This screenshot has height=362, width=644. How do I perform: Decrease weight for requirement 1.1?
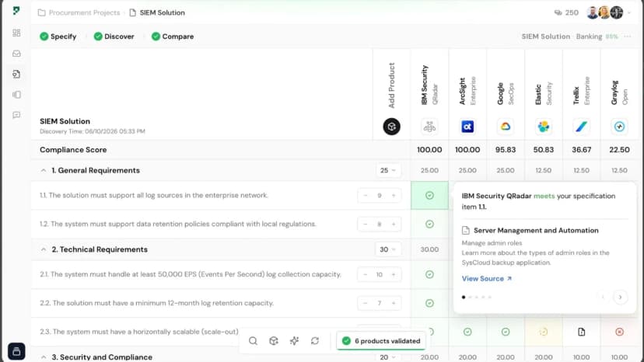[x=365, y=195]
